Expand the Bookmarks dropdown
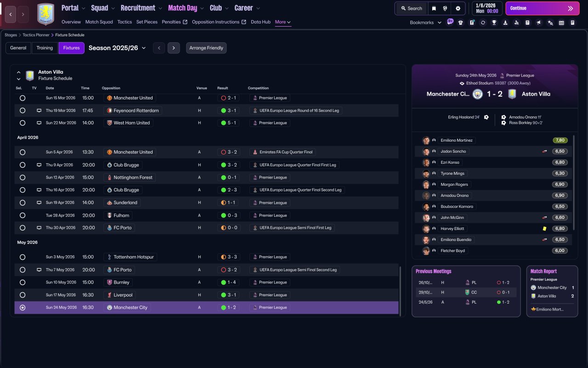588x368 pixels. tap(426, 23)
